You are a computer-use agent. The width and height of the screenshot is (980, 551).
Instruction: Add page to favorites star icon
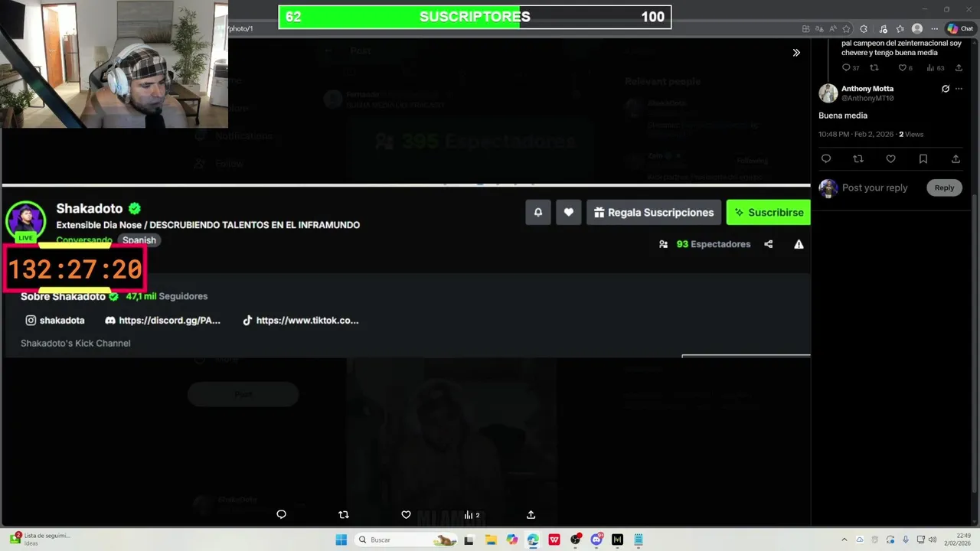coord(845,28)
